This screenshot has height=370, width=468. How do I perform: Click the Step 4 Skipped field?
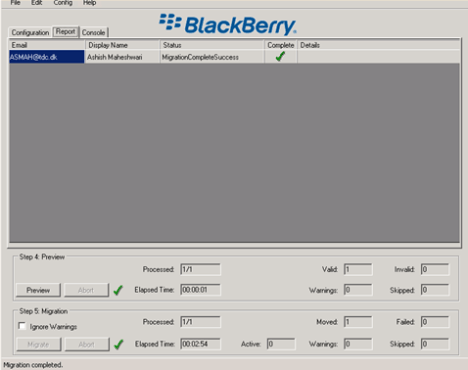pos(435,290)
